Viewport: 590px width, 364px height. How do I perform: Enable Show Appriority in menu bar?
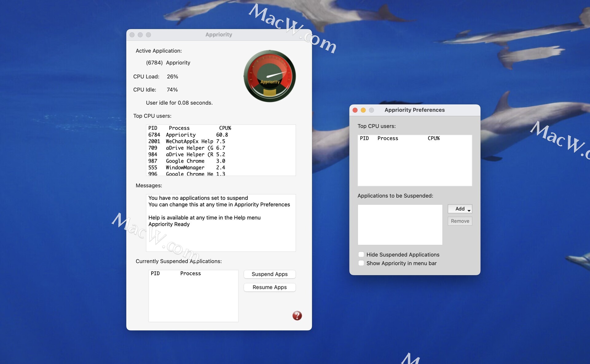361,263
